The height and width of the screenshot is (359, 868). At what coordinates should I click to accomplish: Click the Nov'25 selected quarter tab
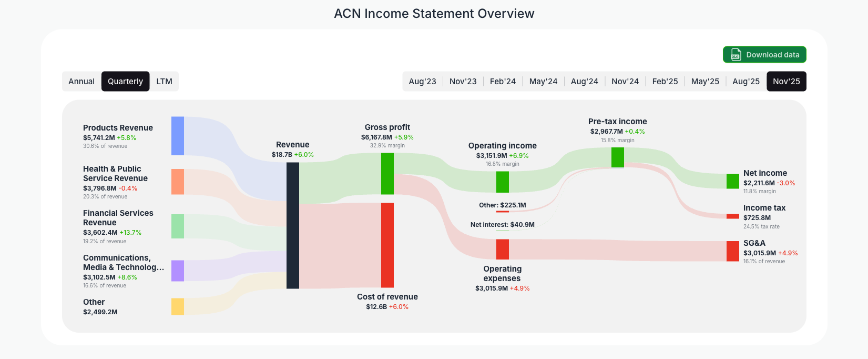tap(787, 81)
